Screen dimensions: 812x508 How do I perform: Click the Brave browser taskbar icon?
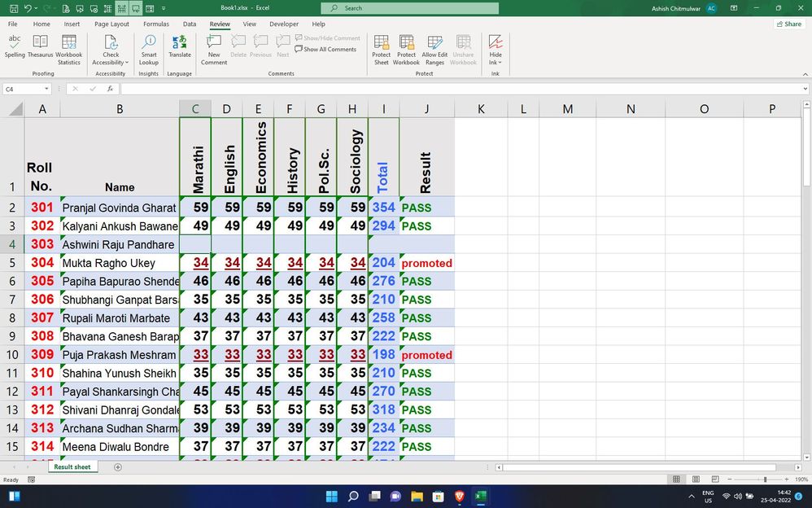coord(460,496)
